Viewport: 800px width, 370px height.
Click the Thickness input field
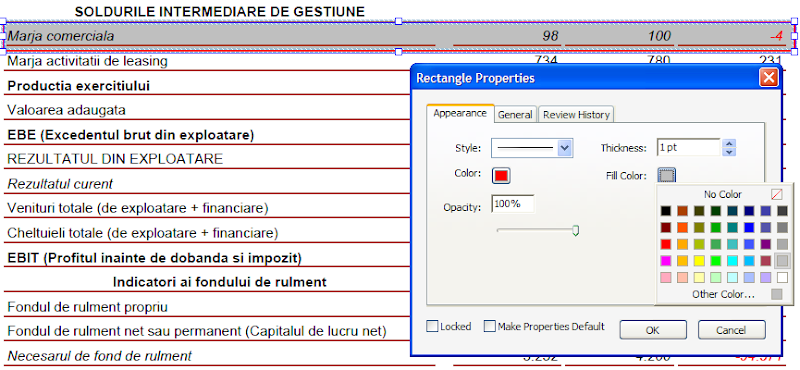(x=688, y=148)
